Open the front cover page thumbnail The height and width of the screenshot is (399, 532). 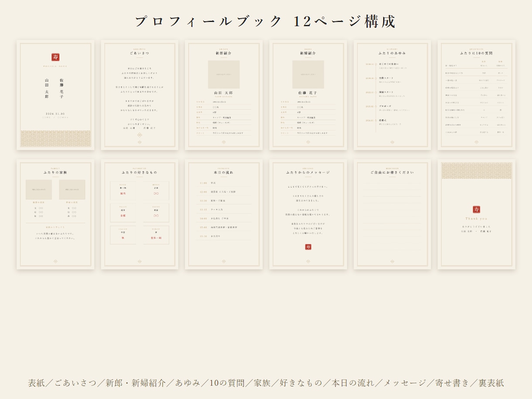(55, 95)
